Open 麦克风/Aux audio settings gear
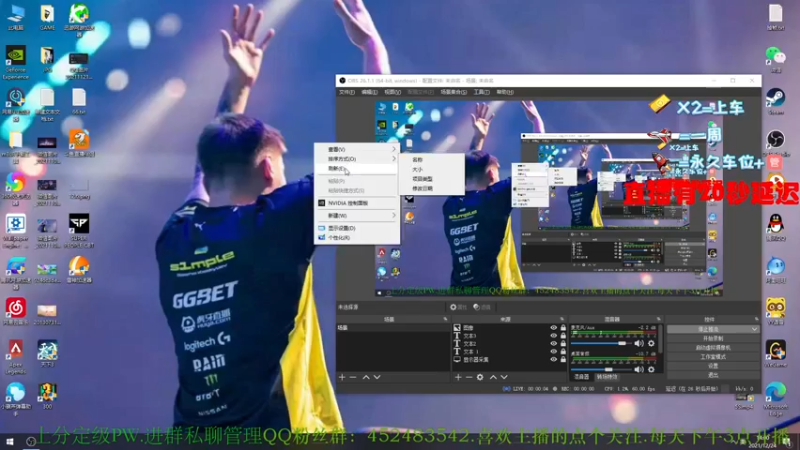800x450 pixels. point(651,343)
